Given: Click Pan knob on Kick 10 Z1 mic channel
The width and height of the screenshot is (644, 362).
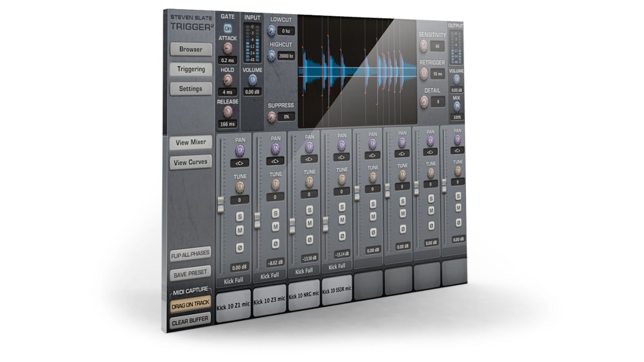Looking at the screenshot, I should (x=240, y=149).
